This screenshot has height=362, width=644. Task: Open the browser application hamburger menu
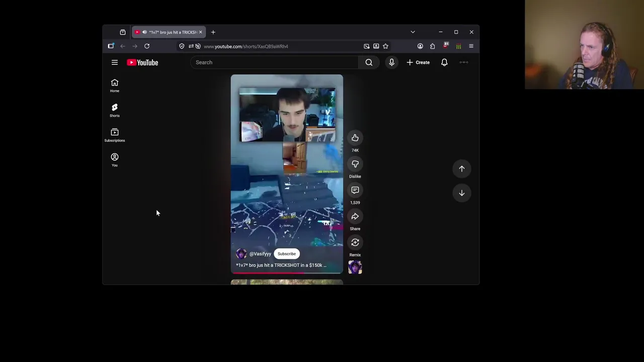[471, 46]
